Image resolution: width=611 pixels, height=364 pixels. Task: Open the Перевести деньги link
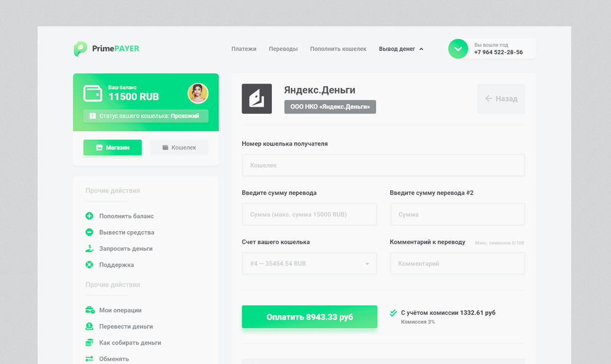coord(126,326)
